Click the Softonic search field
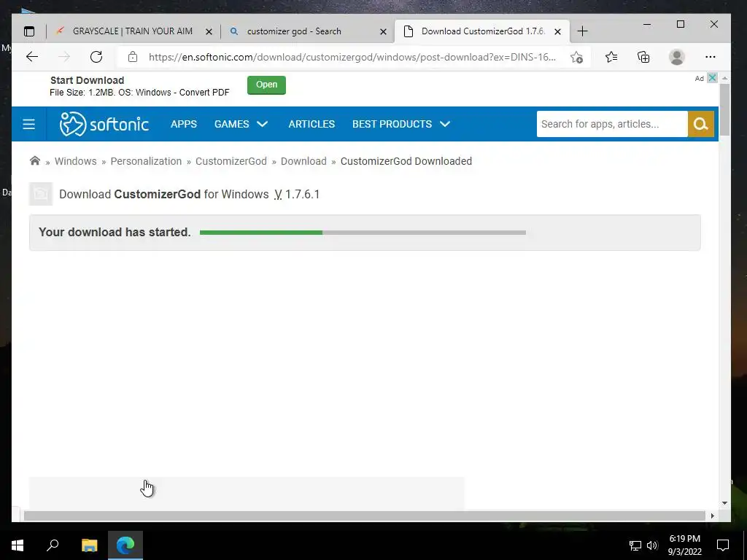 click(x=612, y=124)
